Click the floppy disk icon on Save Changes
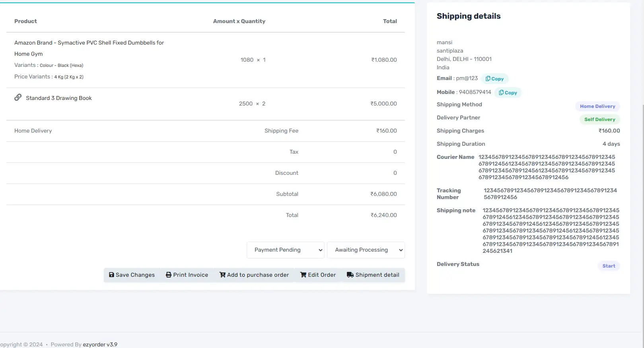The width and height of the screenshot is (644, 348). click(x=111, y=275)
